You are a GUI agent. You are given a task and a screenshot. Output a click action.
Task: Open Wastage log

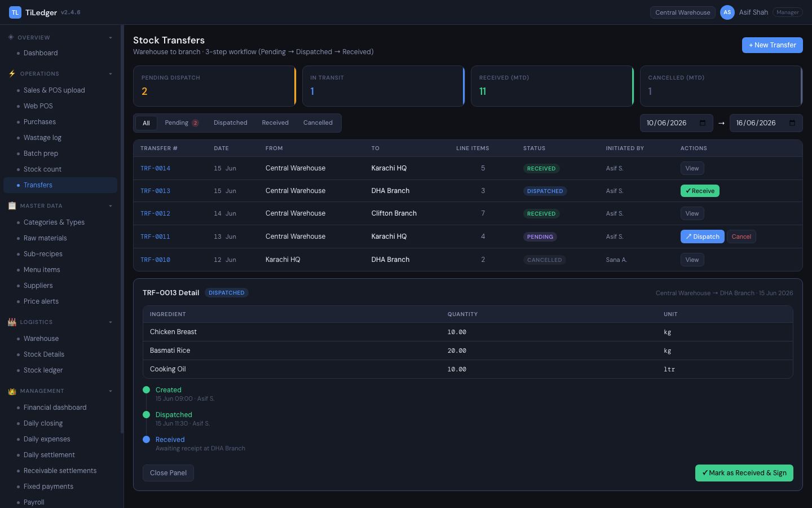[60, 138]
